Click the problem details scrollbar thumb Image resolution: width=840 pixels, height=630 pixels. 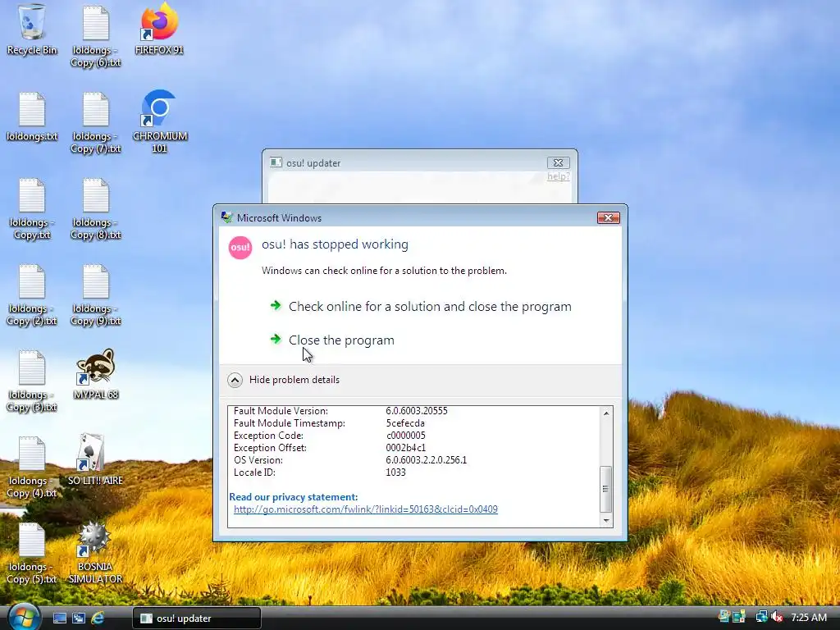[606, 489]
